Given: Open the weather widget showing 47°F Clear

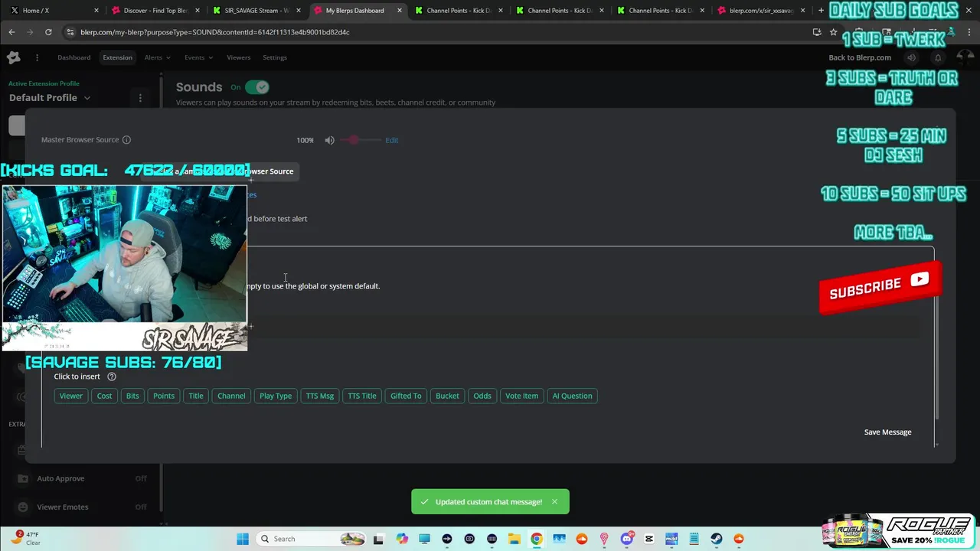Looking at the screenshot, I should pos(24,539).
